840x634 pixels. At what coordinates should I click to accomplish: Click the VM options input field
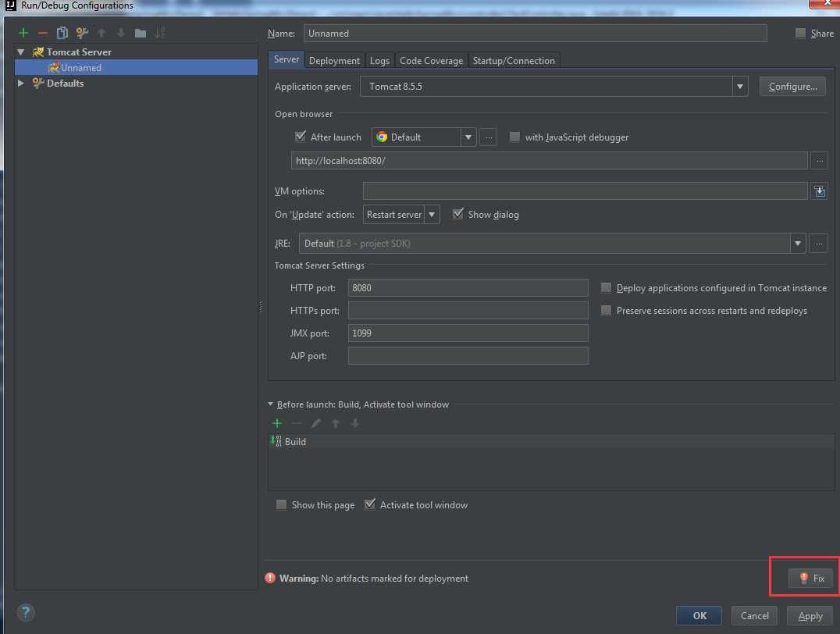pos(585,191)
